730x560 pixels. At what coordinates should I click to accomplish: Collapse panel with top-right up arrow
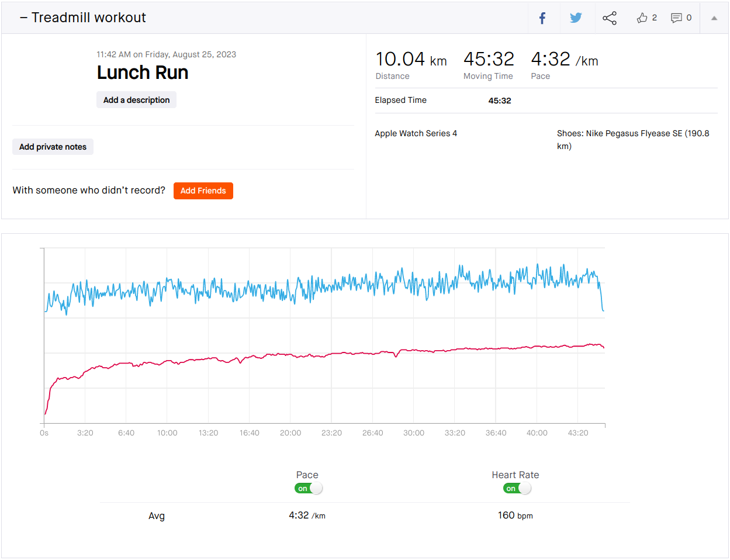[x=714, y=18]
